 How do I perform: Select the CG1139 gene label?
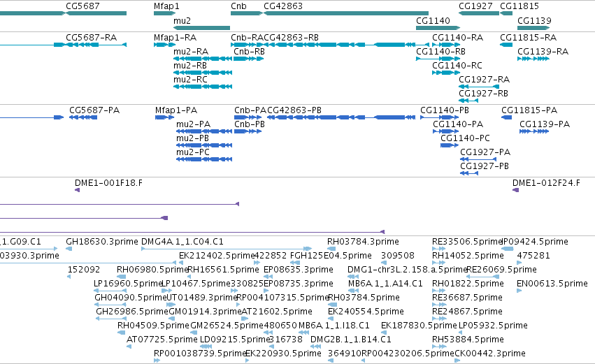click(534, 20)
